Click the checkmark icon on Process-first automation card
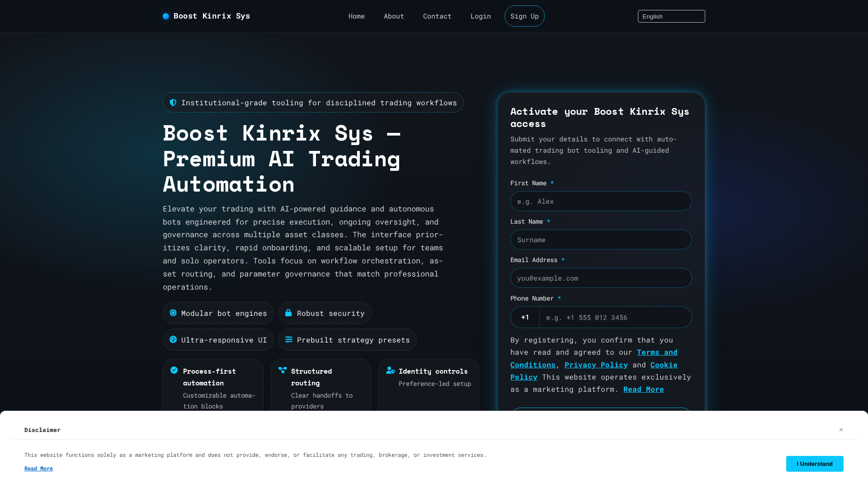Viewport: 868px width, 488px height. [174, 370]
